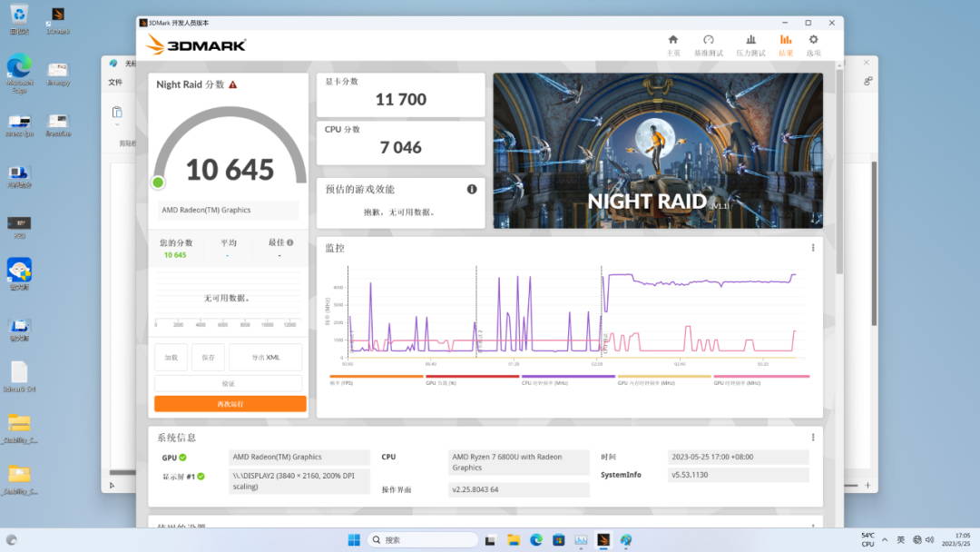Click the Export XML button
The height and width of the screenshot is (552, 980).
[x=266, y=358]
